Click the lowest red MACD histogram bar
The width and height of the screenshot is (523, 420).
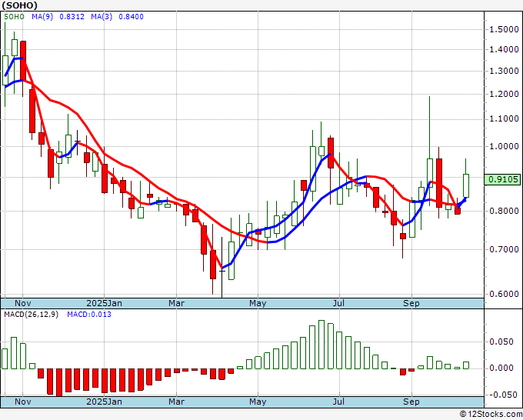coord(59,382)
